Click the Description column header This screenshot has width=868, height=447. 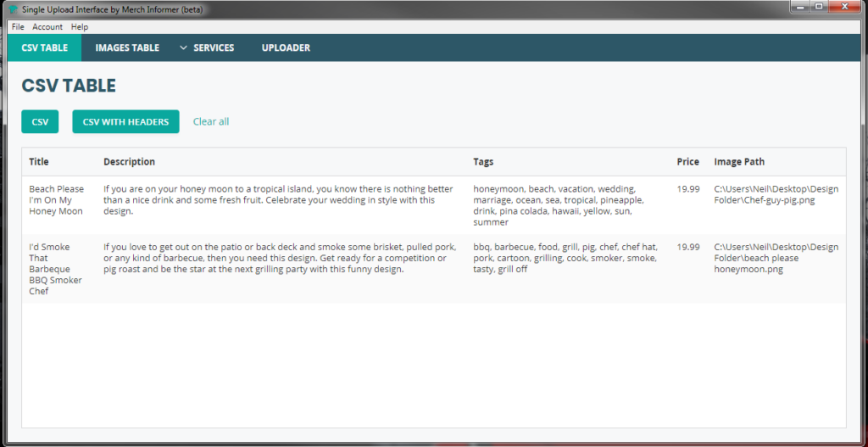point(129,162)
